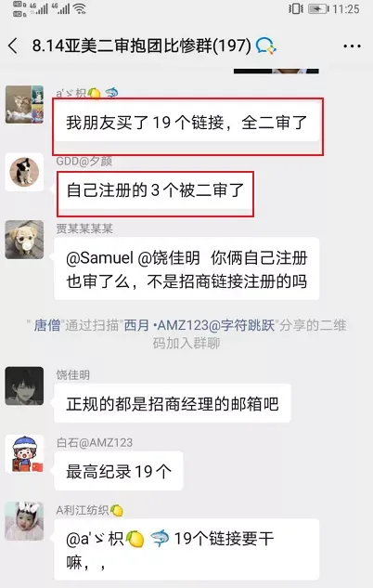Open 饶佳明's dark anime avatar
The width and height of the screenshot is (373, 588).
pyautogui.click(x=24, y=385)
